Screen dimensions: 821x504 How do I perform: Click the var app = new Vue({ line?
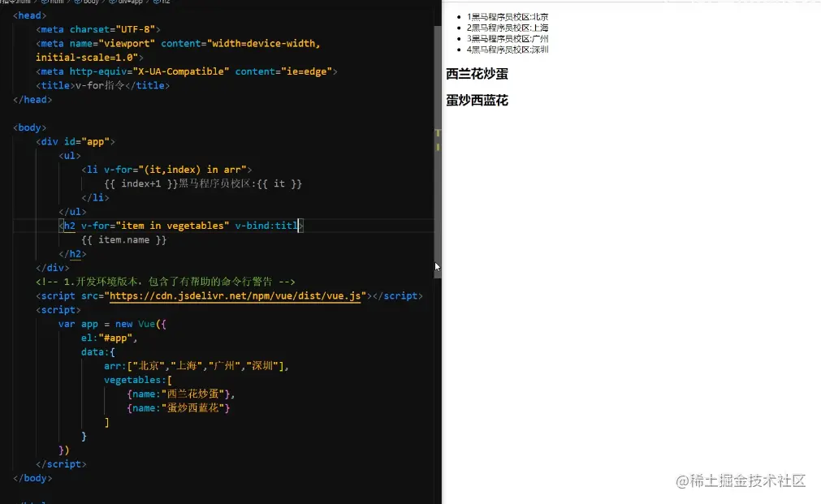point(113,324)
